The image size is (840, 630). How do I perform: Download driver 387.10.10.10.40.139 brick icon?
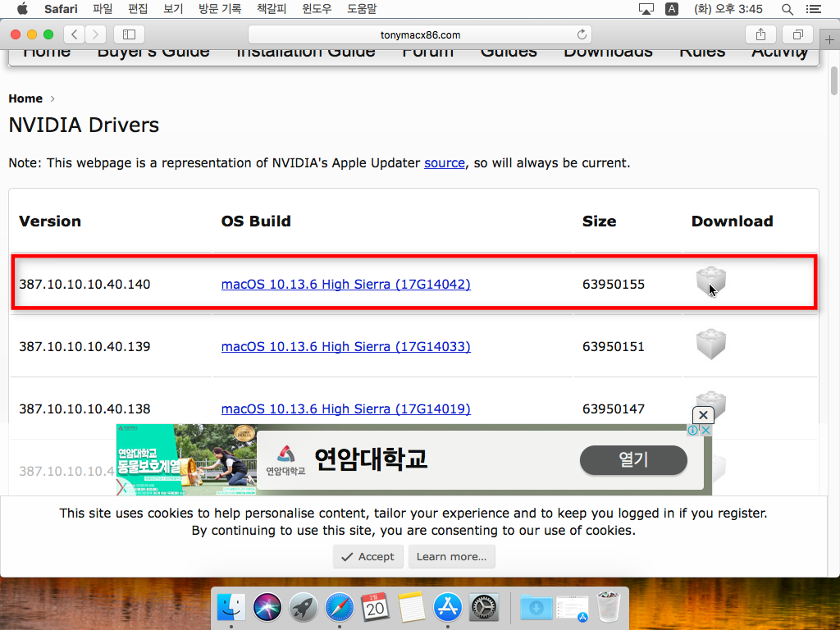pos(711,344)
